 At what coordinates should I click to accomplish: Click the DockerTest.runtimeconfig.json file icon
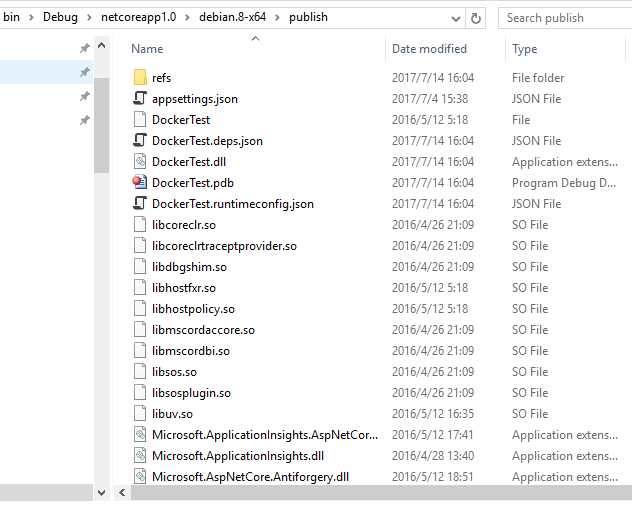(140, 203)
